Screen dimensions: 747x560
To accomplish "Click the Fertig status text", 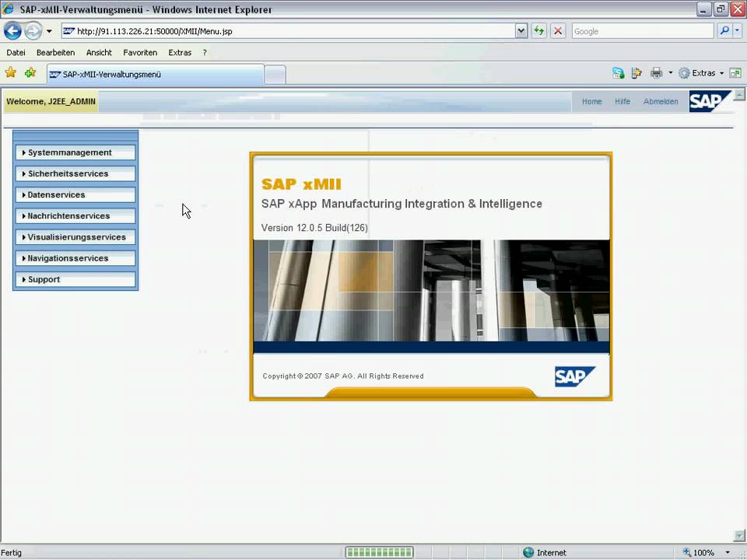I will point(12,552).
